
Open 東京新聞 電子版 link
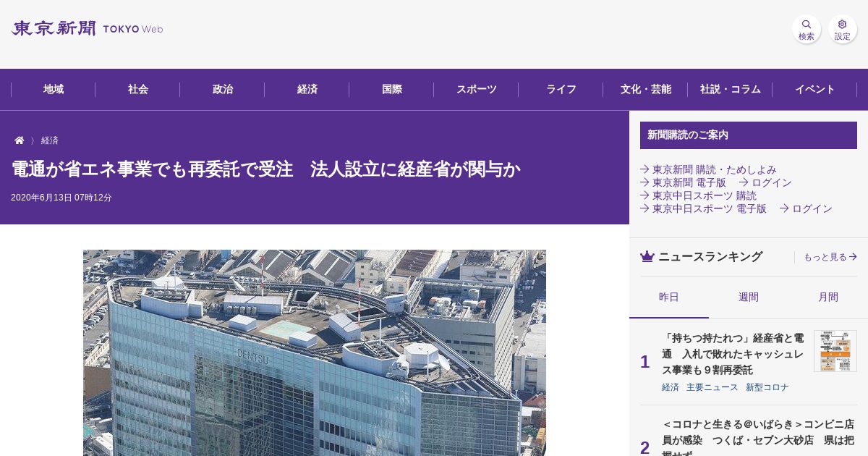[x=683, y=182]
